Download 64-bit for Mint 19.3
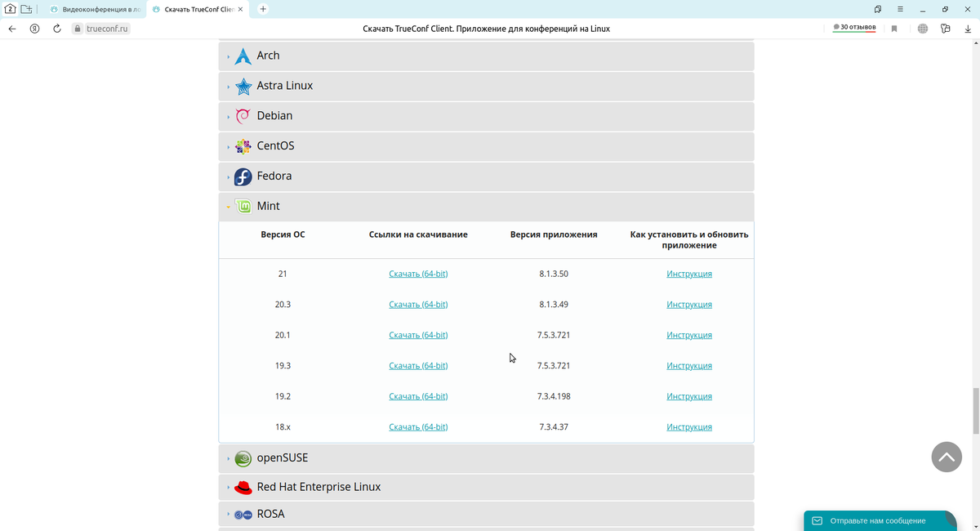The width and height of the screenshot is (980, 531). pos(418,366)
